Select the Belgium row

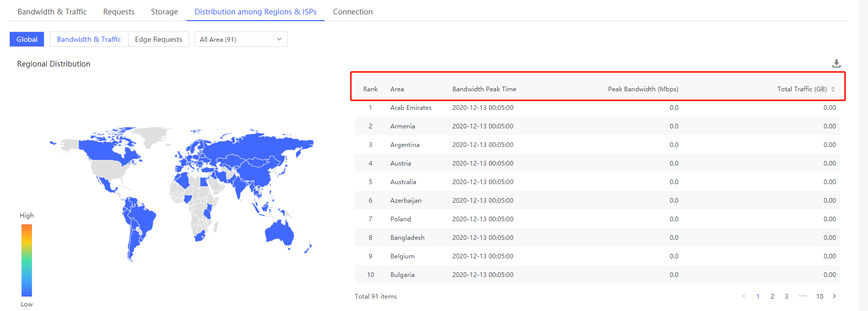click(x=597, y=256)
